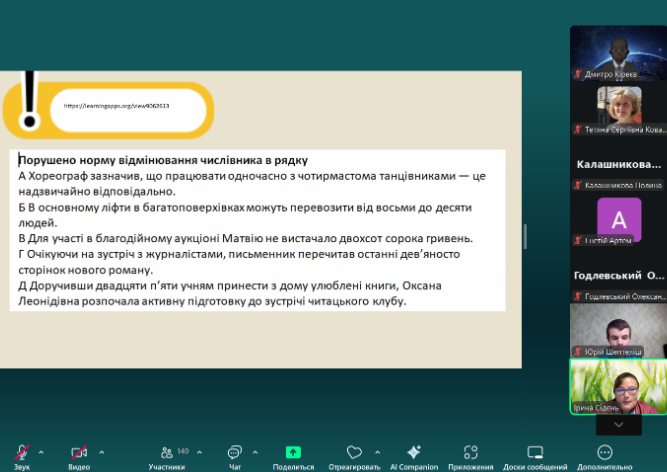Click the green Поделиться share screen button
Image resolution: width=667 pixels, height=472 pixels.
coord(293,452)
